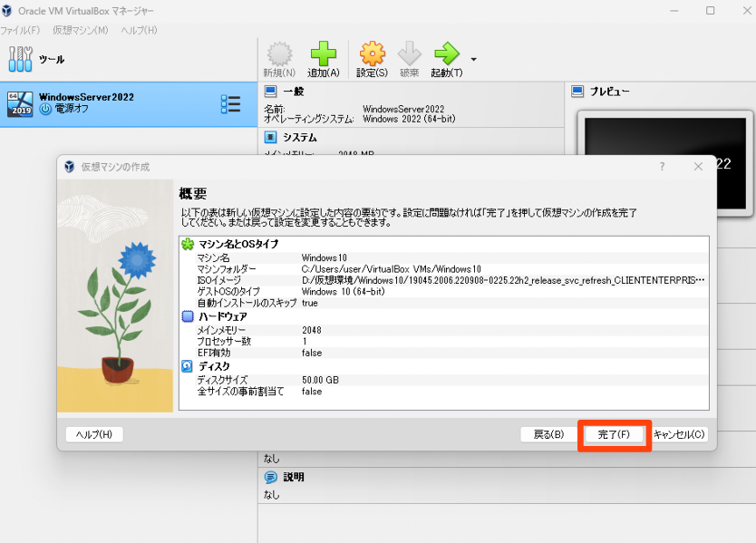Click the マシン名とOSタイプ section header
Screen dimensions: 756x543
(238, 244)
